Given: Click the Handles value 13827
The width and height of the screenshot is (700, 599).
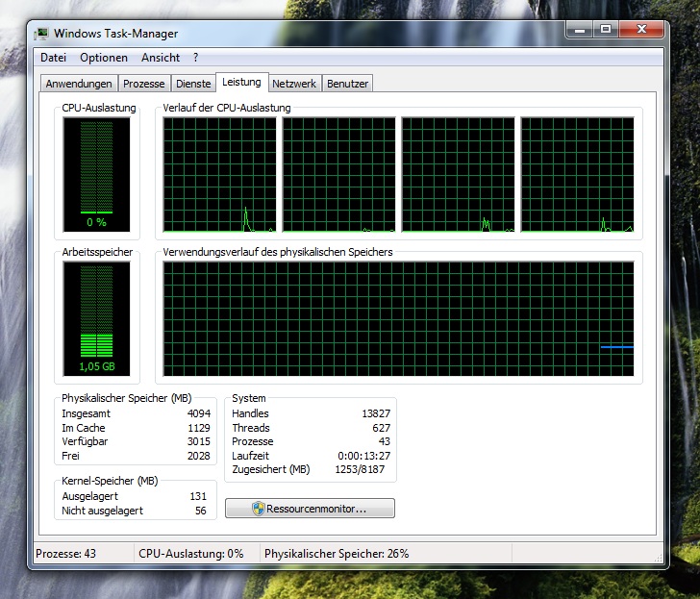Looking at the screenshot, I should [376, 413].
